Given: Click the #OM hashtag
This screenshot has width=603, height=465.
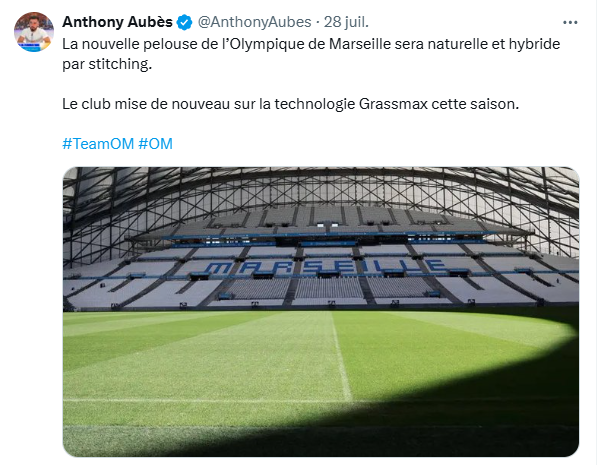Looking at the screenshot, I should click(155, 143).
